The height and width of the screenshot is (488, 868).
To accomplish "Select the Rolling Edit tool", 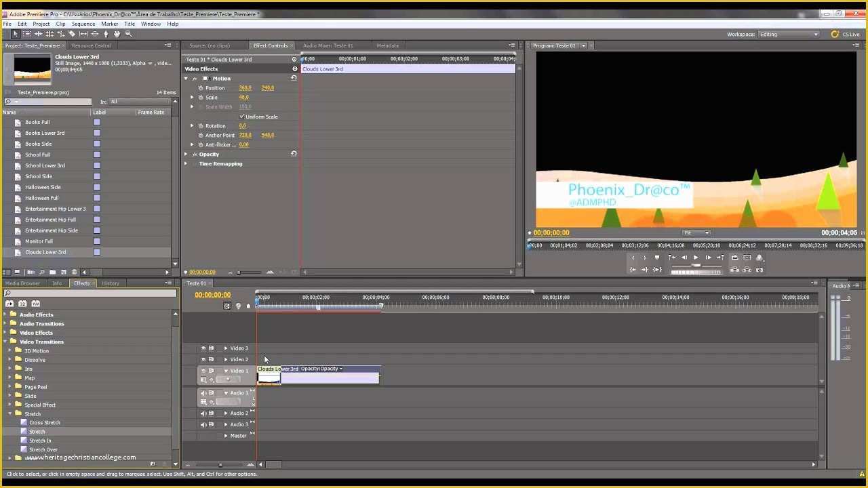I will pyautogui.click(x=50, y=34).
